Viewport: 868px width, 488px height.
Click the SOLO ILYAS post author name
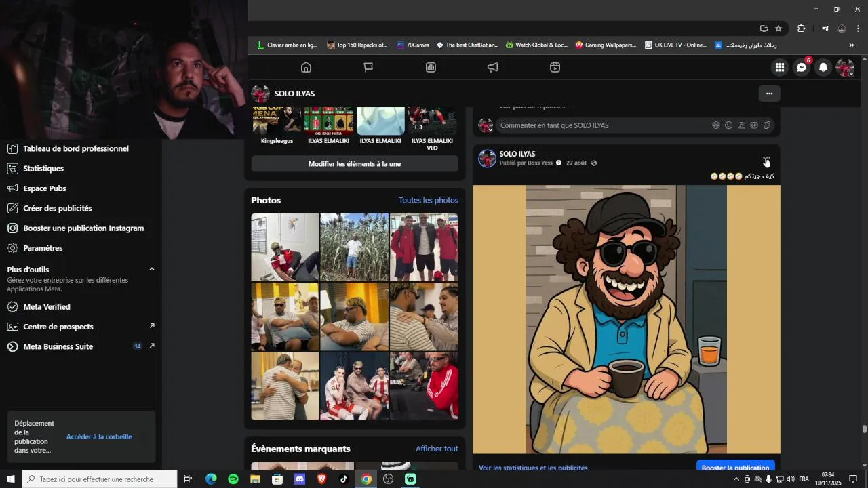click(517, 154)
